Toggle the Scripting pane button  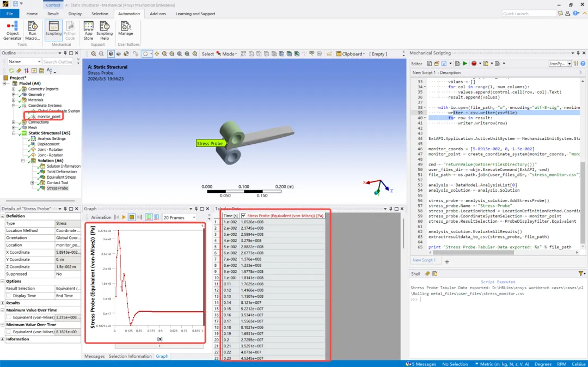[x=53, y=30]
